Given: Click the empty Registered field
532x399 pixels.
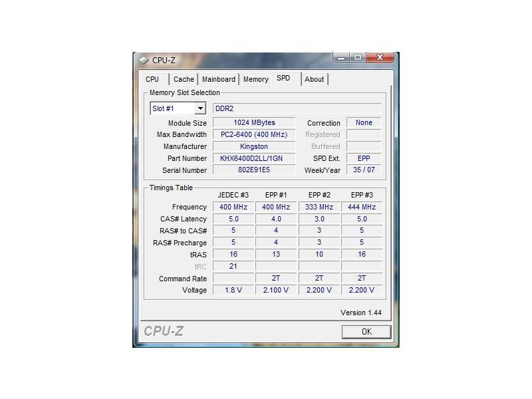Looking at the screenshot, I should click(364, 134).
